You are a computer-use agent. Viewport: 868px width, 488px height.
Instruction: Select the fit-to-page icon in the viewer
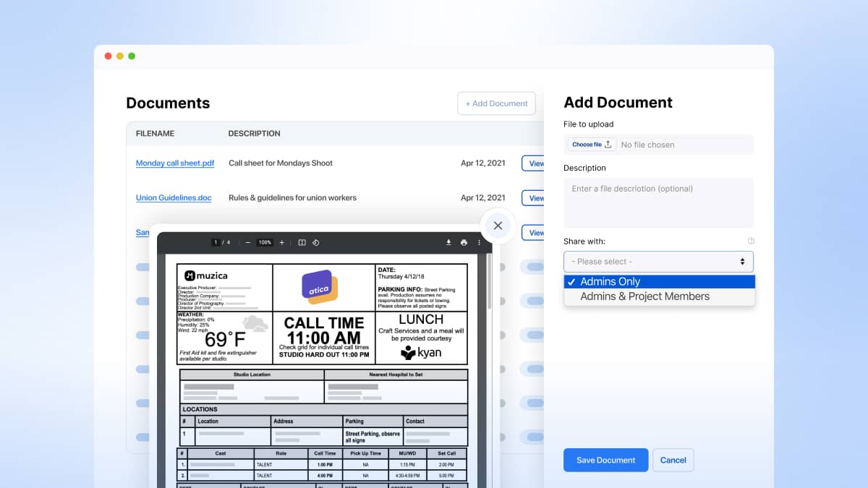302,241
